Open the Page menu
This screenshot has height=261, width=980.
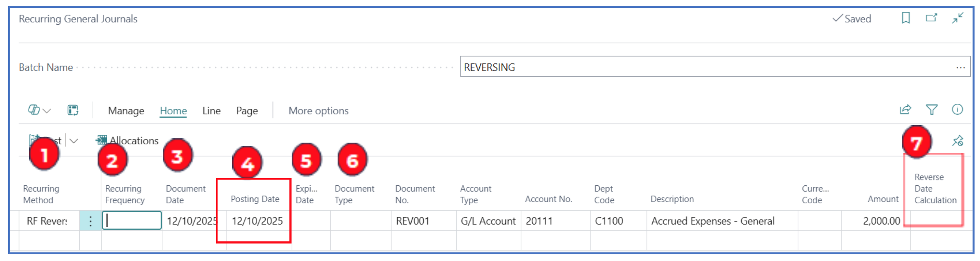point(246,111)
